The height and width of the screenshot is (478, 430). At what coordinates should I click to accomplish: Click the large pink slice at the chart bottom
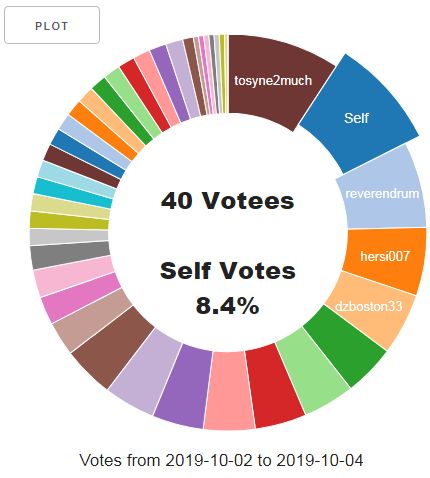[x=229, y=391]
